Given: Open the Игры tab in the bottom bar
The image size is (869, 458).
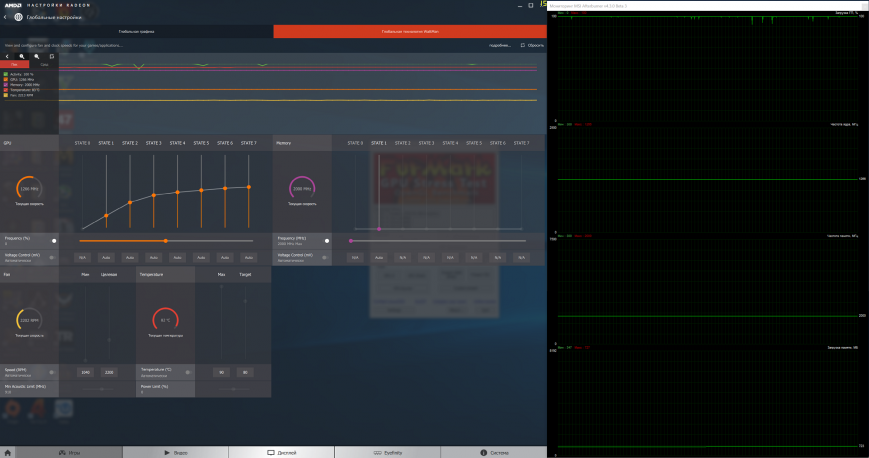Looking at the screenshot, I should 69,452.
